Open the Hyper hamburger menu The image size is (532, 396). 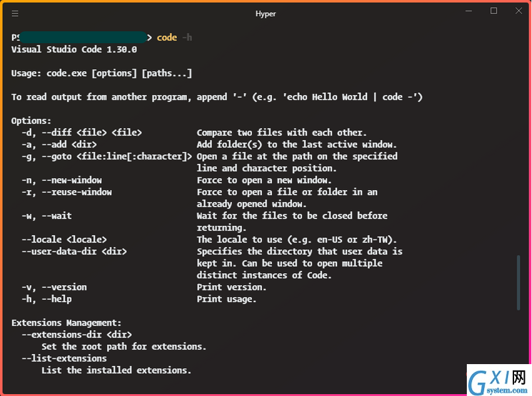15,13
